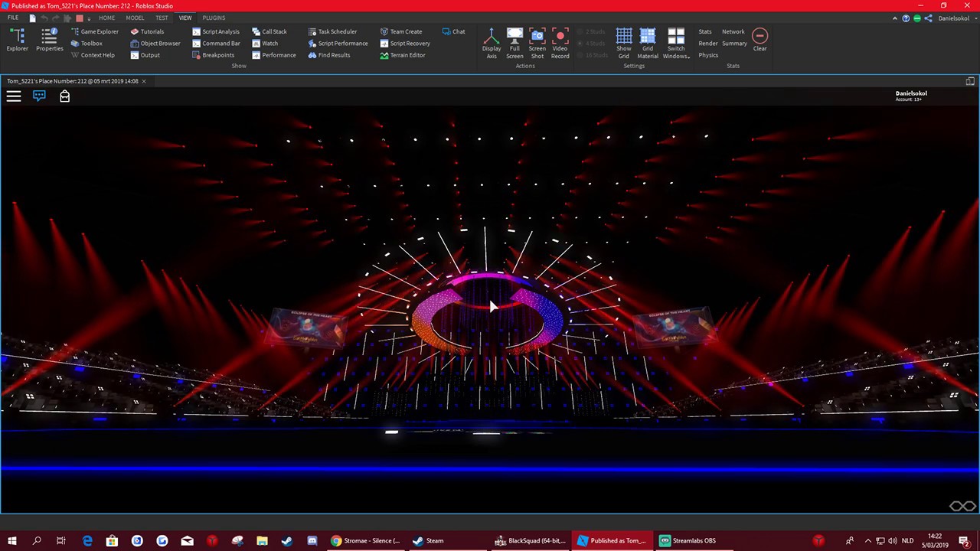
Task: Start Video Record
Action: (560, 43)
